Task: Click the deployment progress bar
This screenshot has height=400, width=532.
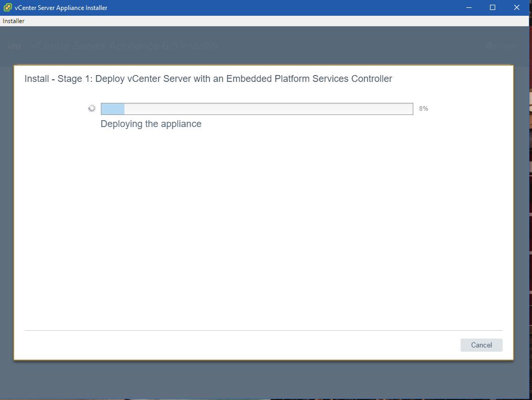Action: click(x=257, y=109)
